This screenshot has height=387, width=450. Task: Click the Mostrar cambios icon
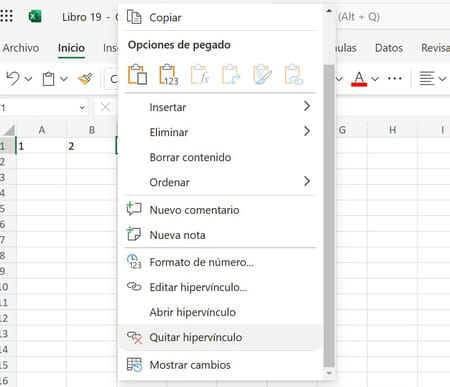[x=134, y=365]
